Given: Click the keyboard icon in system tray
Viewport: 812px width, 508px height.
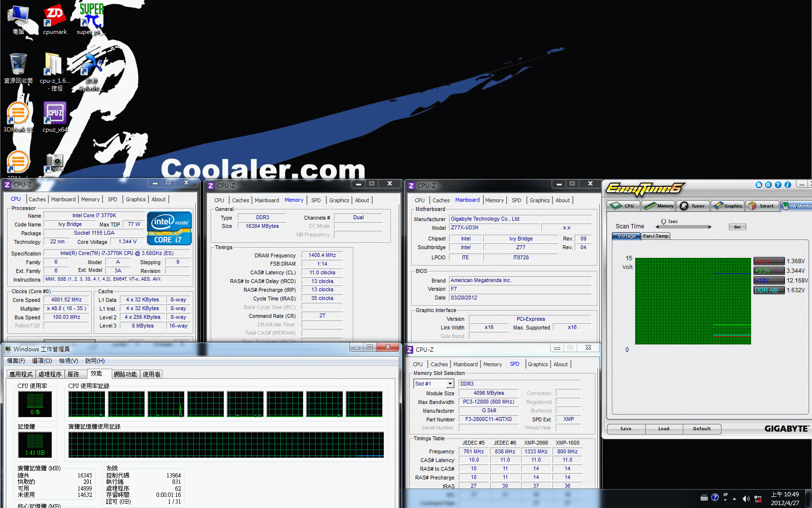Looking at the screenshot, I should coord(704,498).
